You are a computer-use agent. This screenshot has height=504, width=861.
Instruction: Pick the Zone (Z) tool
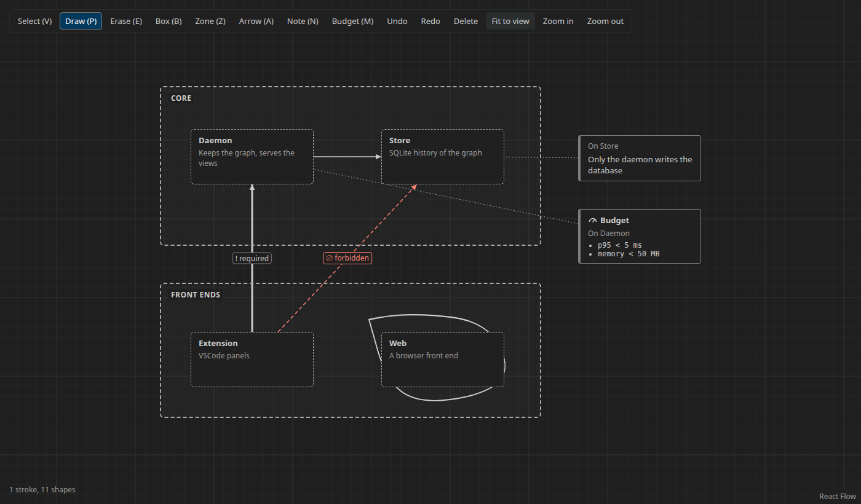point(210,21)
